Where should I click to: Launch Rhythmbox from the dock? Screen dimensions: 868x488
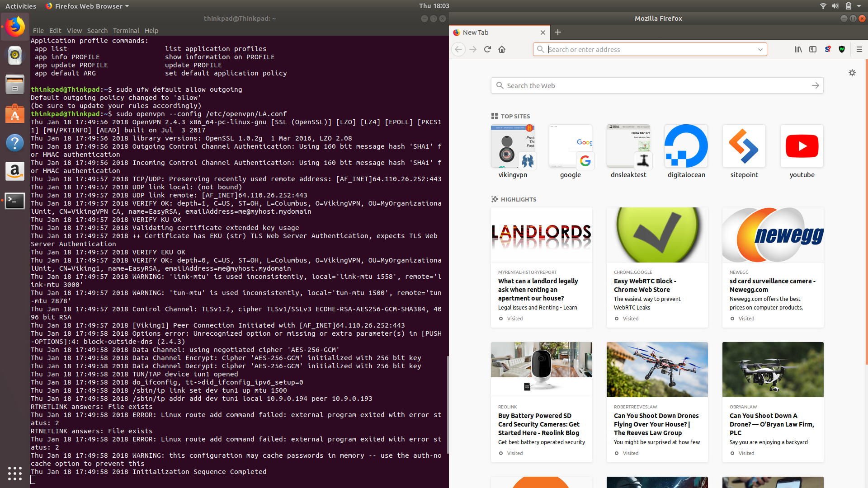[x=15, y=55]
